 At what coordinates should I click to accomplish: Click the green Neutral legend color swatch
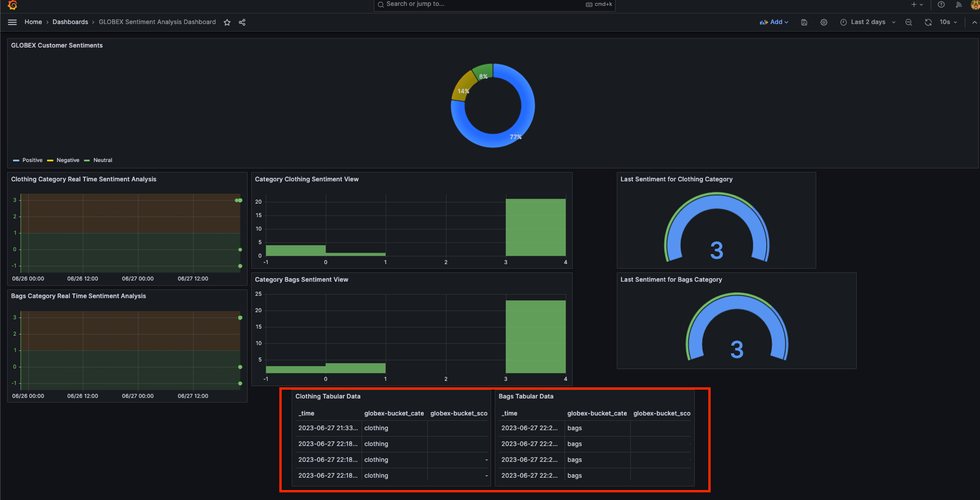[x=87, y=160]
